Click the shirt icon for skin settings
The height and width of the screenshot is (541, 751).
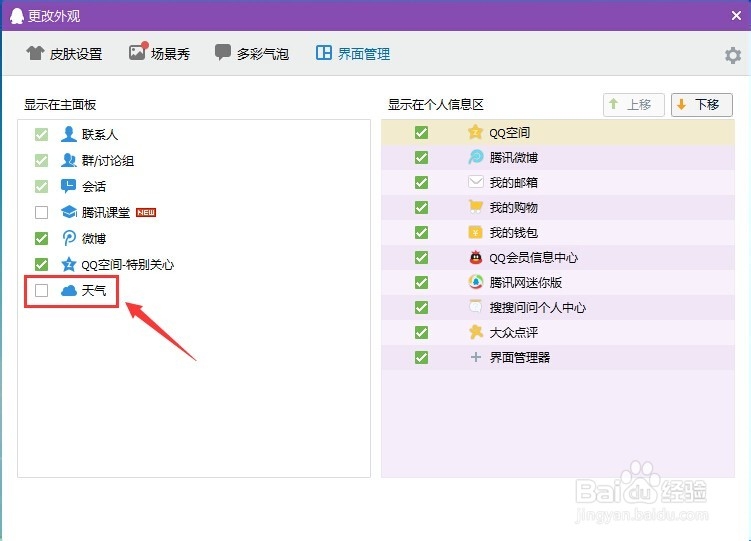pyautogui.click(x=35, y=53)
